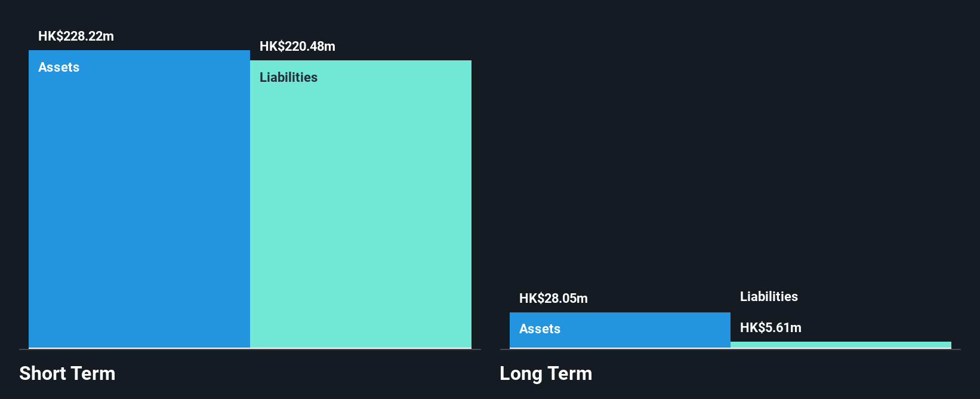
Task: Click the Liabilities text above HK$5.61m
Action: [769, 296]
